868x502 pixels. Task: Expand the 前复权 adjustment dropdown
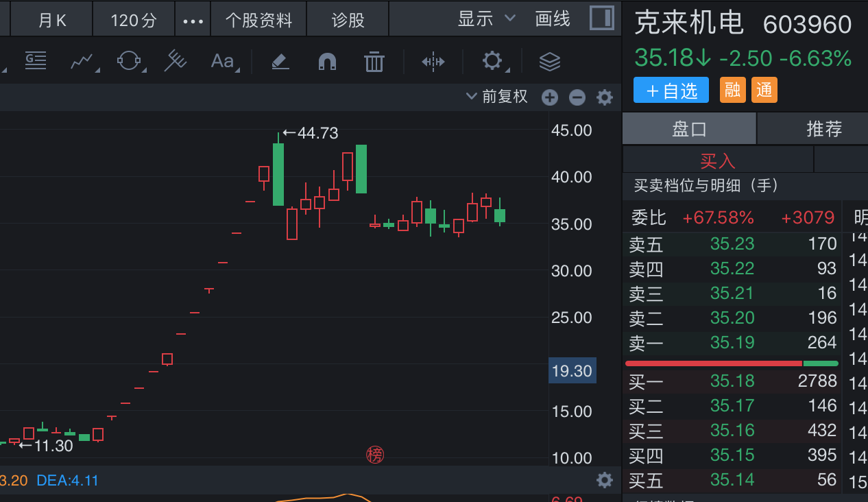tap(498, 97)
